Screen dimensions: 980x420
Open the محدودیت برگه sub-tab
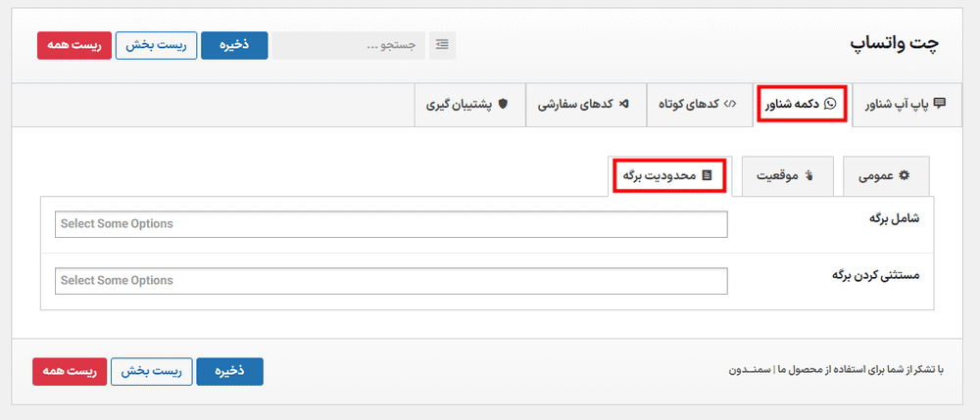(x=667, y=176)
